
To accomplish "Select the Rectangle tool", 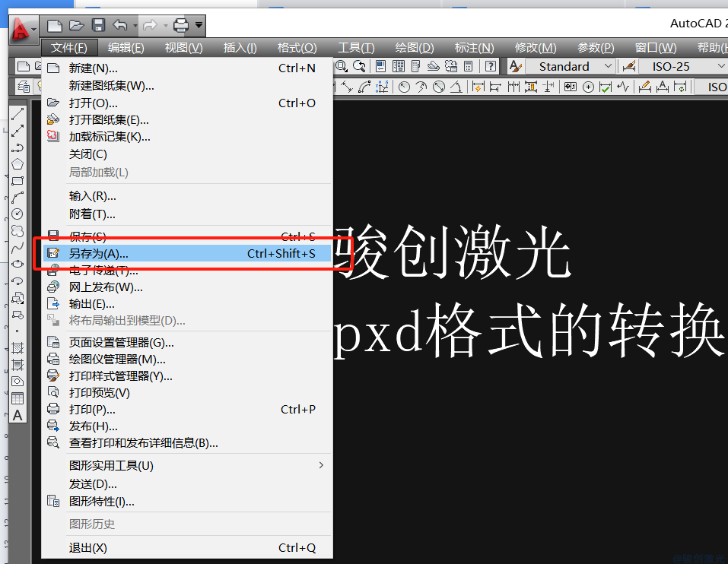I will pyautogui.click(x=17, y=181).
